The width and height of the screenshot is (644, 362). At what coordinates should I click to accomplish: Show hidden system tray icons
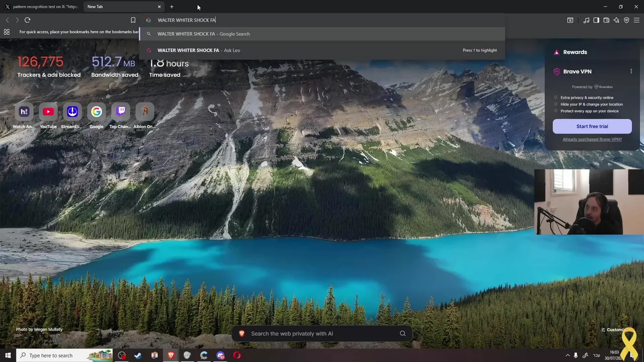[568, 355]
